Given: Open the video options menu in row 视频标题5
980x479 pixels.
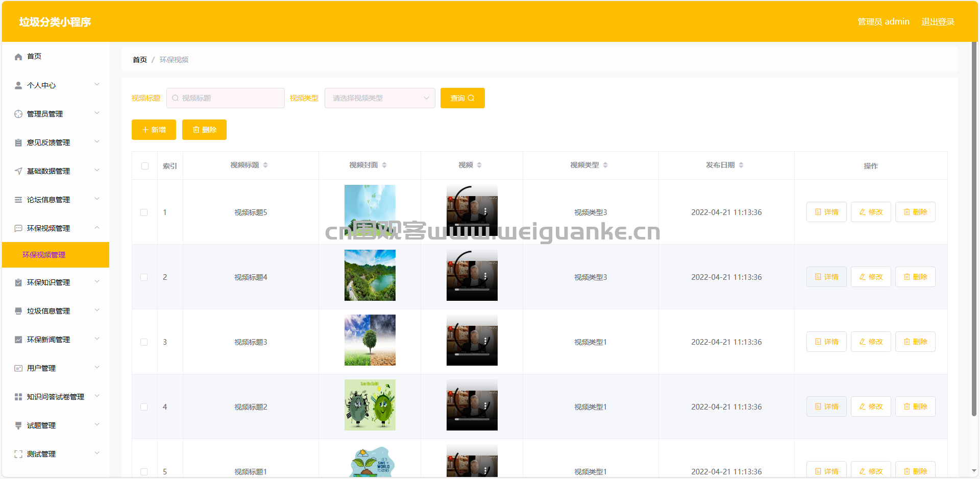Looking at the screenshot, I should pyautogui.click(x=485, y=211).
